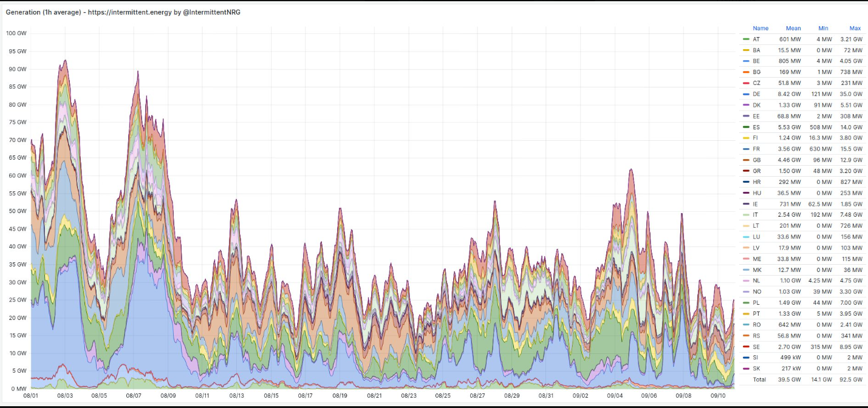Viewport: 868px width, 408px height.
Task: Click the Total row label in legend
Action: coord(759,379)
